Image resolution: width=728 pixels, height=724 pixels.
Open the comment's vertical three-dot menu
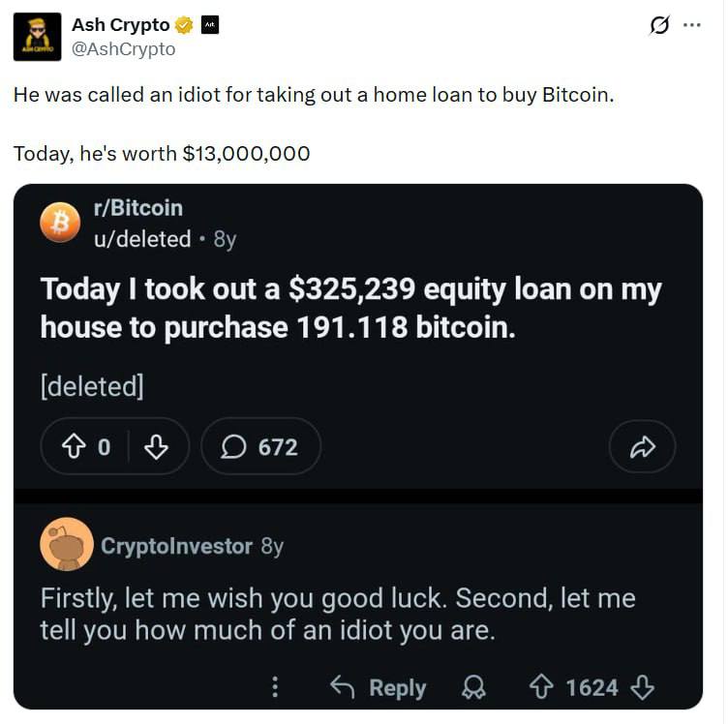coord(275,687)
